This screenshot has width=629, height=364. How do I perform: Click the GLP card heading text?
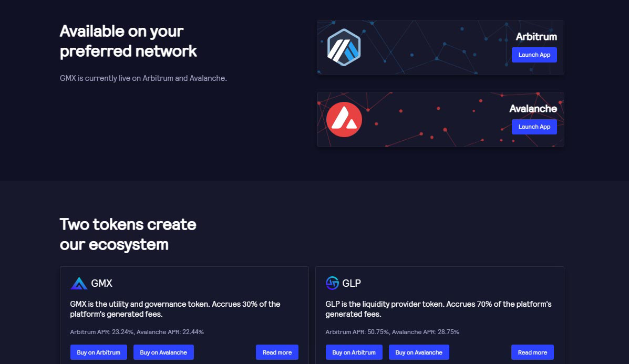352,284
